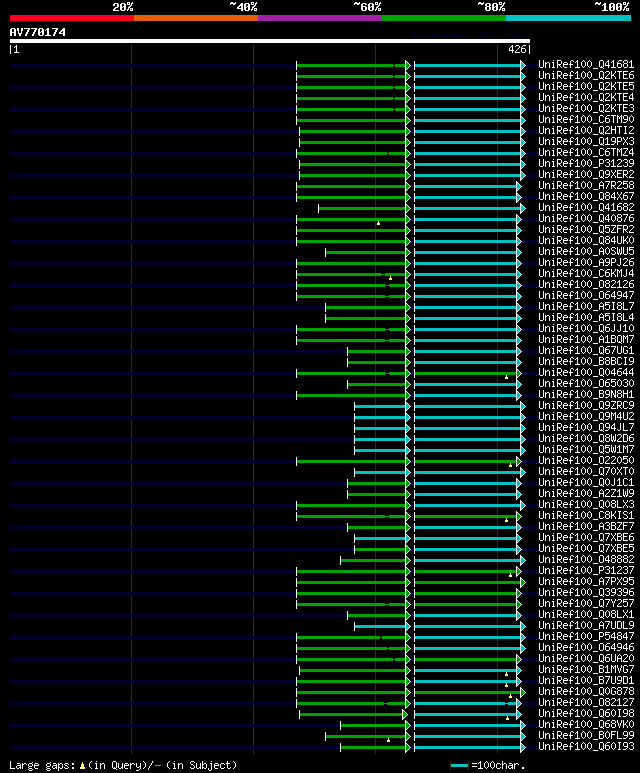Select the UniRef100_C6TMZ4 entry
Screen dimensions: 640x773
tap(586, 152)
